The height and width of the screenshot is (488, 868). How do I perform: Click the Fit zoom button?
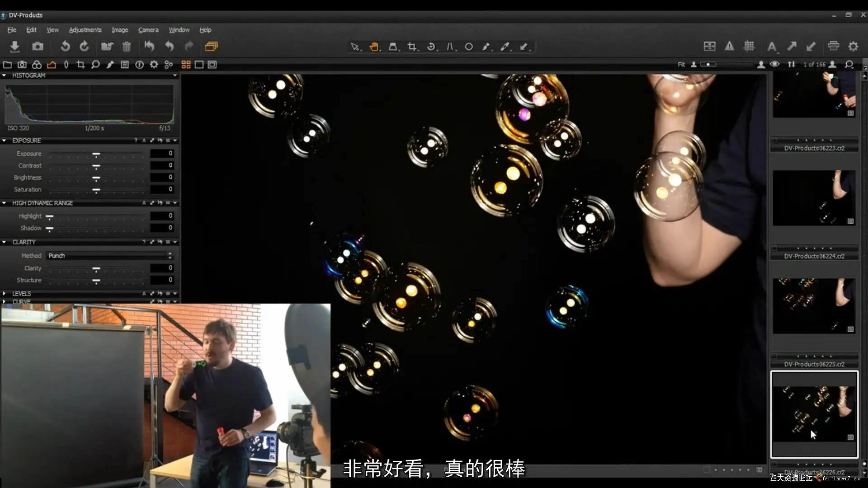681,65
